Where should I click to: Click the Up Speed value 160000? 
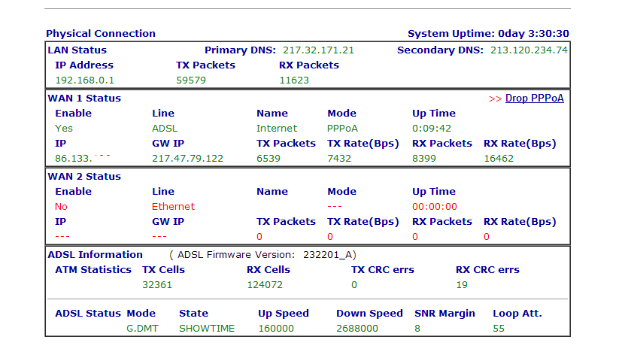pyautogui.click(x=276, y=329)
